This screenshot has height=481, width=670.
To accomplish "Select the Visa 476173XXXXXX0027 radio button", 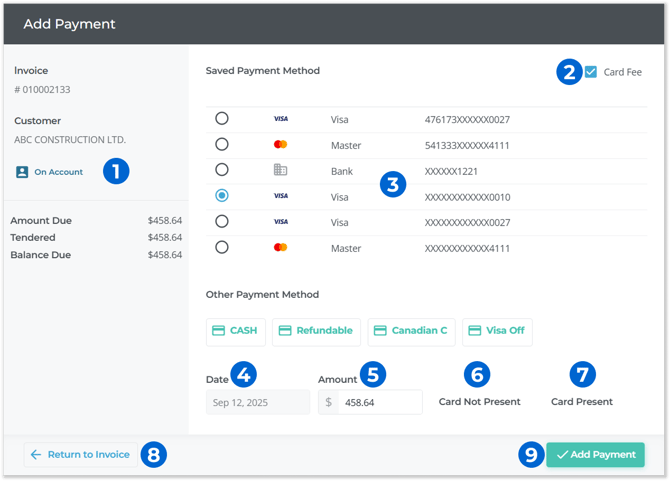I will coord(222,119).
